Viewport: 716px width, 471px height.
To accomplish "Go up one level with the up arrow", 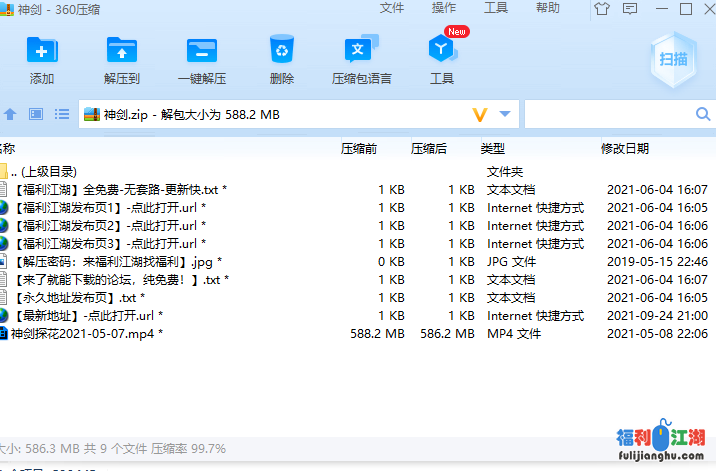I will pos(10,114).
